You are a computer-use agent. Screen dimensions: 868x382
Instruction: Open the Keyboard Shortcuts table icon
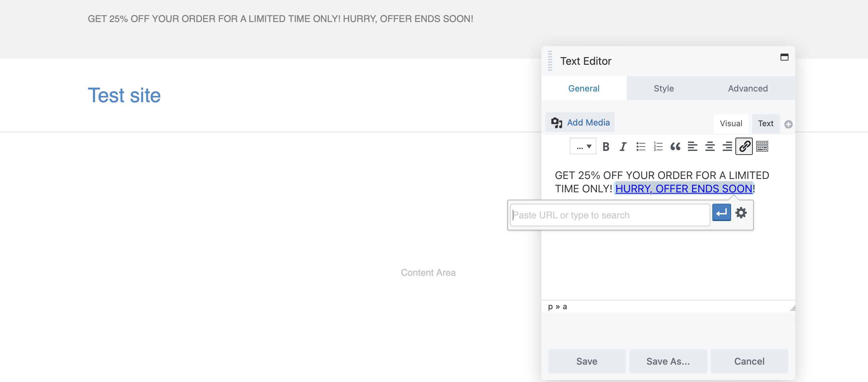tap(763, 147)
